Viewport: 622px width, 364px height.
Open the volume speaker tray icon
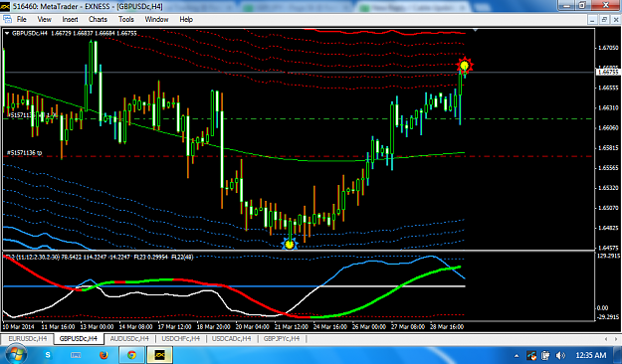(x=560, y=355)
